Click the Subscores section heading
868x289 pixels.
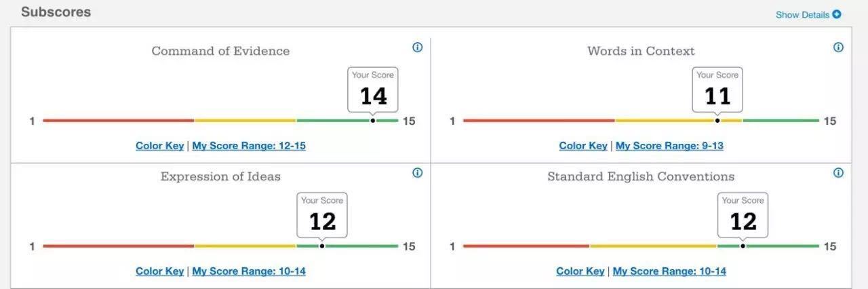point(56,12)
